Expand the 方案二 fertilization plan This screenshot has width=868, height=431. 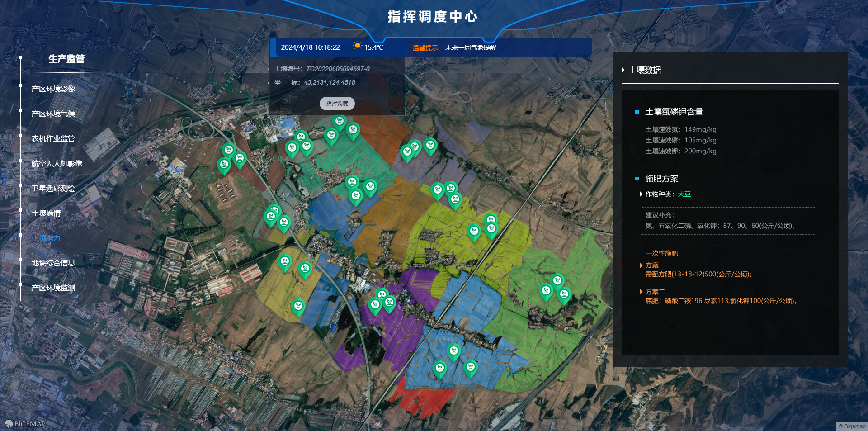[x=642, y=292]
